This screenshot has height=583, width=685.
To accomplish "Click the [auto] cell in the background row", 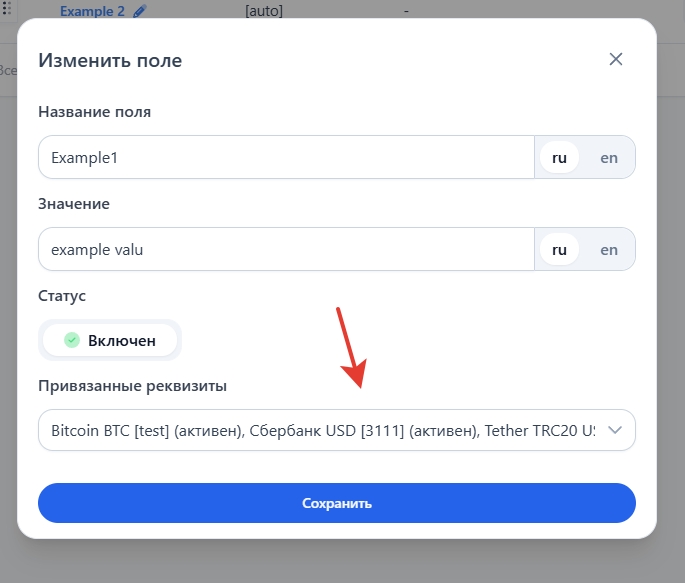I will (x=264, y=11).
